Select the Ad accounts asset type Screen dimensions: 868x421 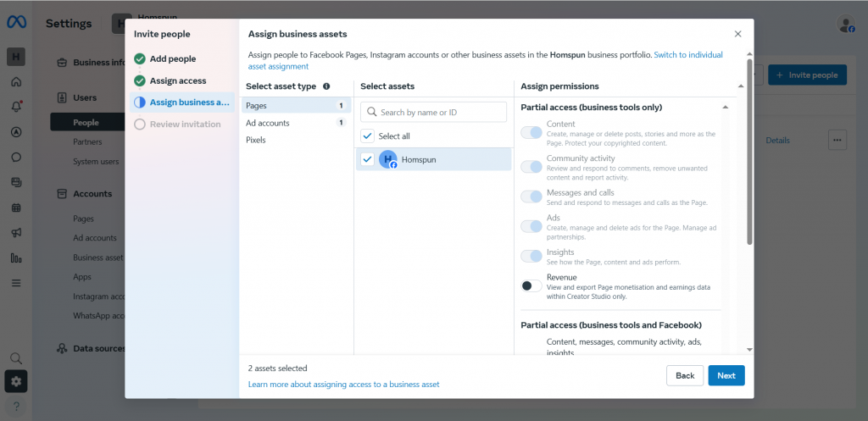pos(296,123)
